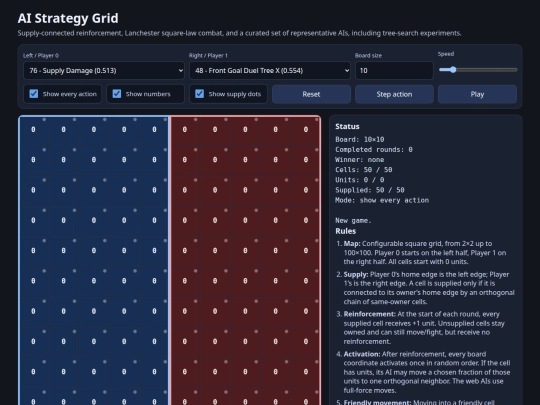Click the Rules heading

click(x=345, y=231)
